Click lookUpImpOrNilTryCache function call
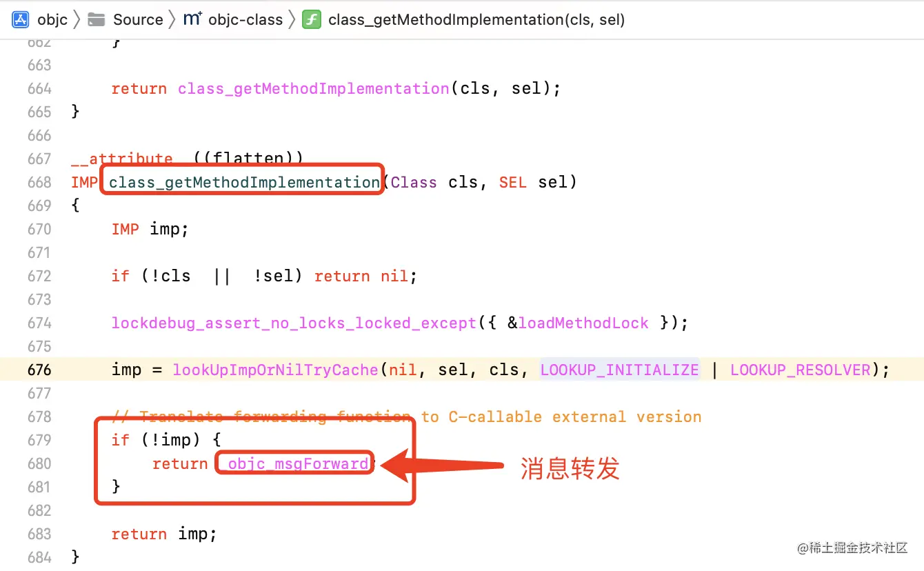 pos(275,370)
